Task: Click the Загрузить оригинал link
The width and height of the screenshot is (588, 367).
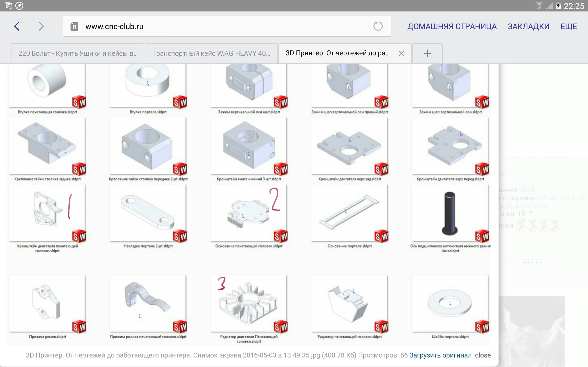Action: pos(440,355)
